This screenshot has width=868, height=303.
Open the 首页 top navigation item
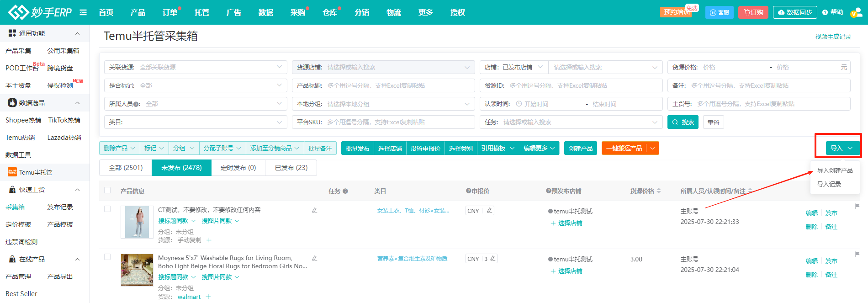point(106,12)
